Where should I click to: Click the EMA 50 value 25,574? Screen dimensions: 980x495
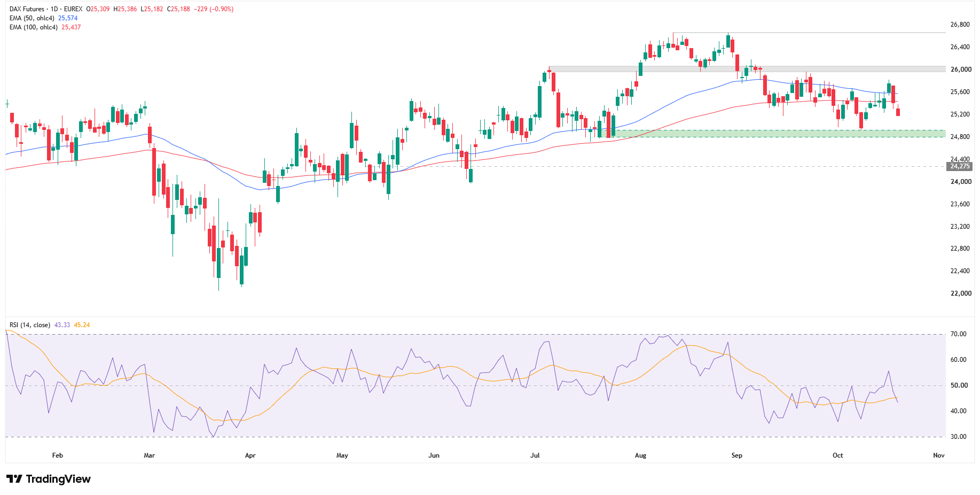click(x=68, y=18)
